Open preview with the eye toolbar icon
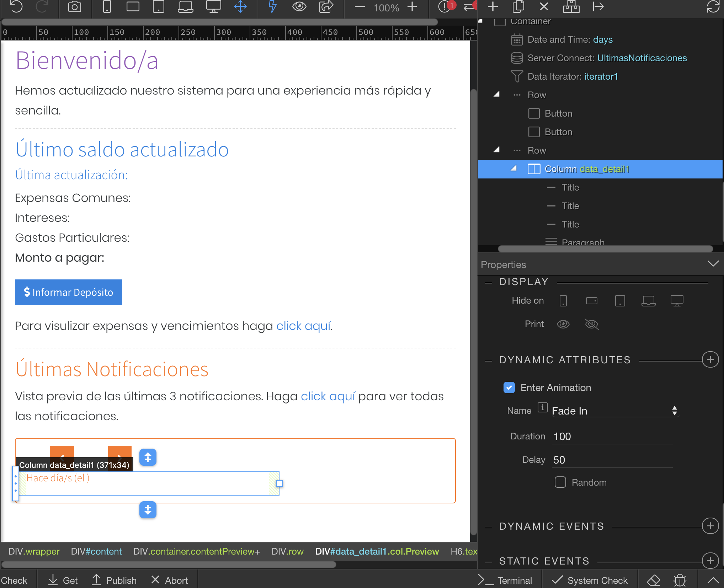Image resolution: width=724 pixels, height=588 pixels. pos(299,7)
